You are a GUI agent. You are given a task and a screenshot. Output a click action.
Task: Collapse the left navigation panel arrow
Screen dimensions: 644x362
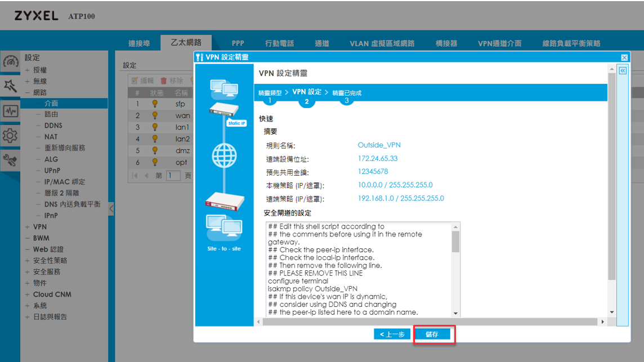(x=111, y=209)
